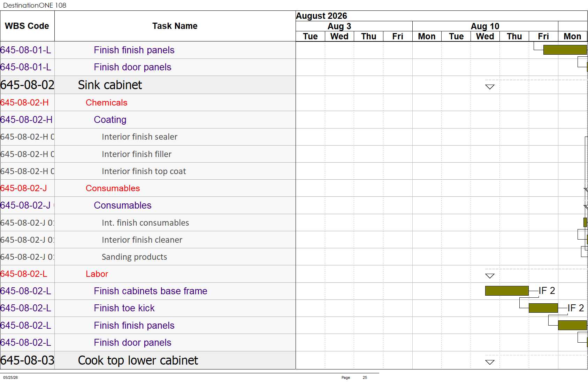Click the Aug 10 week header

(485, 26)
